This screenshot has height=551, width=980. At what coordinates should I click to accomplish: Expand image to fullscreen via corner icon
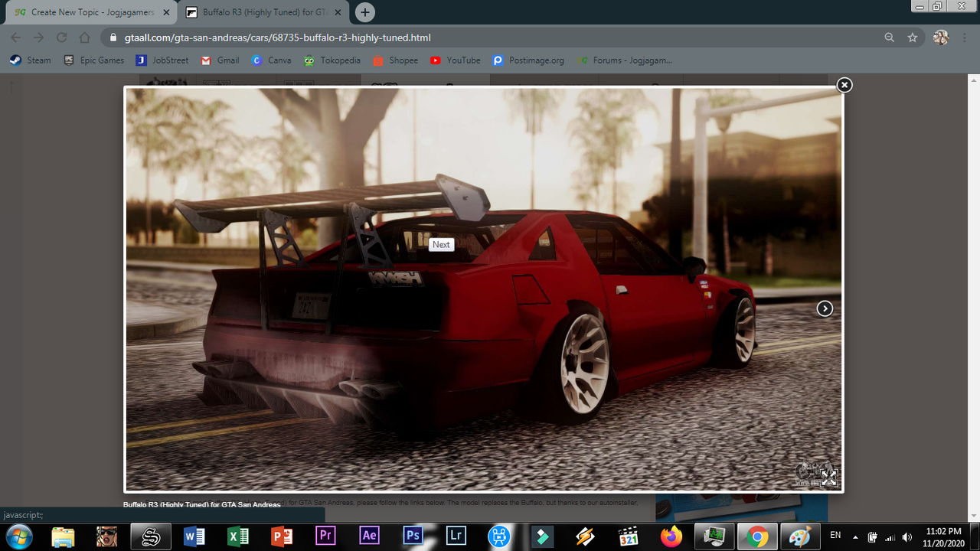click(x=829, y=478)
